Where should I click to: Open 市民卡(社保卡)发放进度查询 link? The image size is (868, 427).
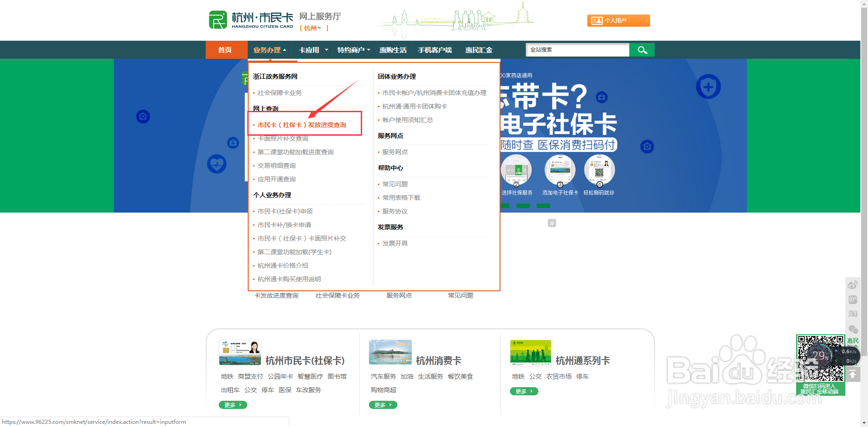coord(302,125)
